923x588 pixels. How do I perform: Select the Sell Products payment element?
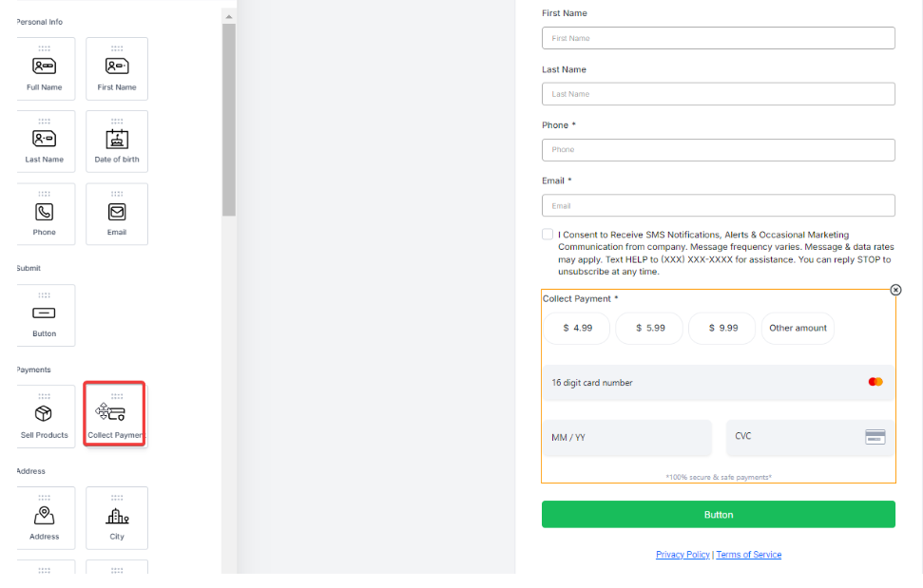coord(45,416)
